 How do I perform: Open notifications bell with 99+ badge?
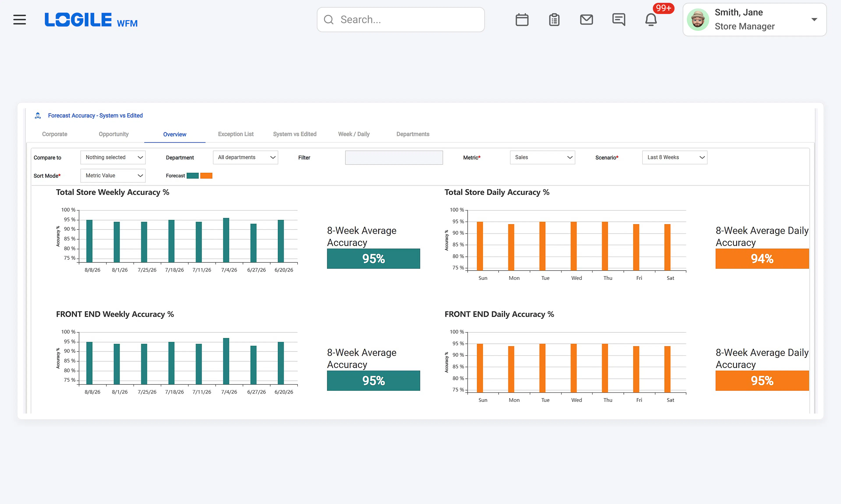click(x=651, y=20)
